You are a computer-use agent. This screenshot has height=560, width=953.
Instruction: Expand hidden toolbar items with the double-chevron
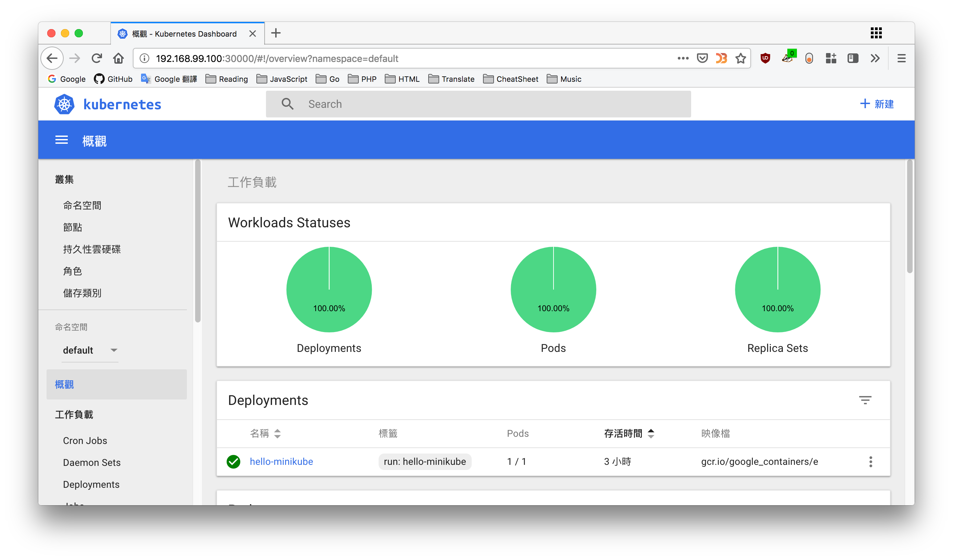[x=875, y=58]
